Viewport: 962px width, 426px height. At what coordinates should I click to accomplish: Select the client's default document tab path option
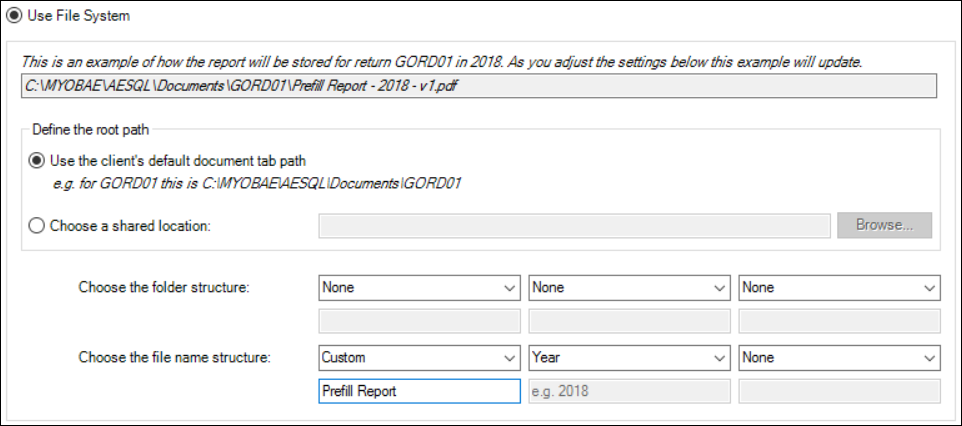tap(38, 161)
